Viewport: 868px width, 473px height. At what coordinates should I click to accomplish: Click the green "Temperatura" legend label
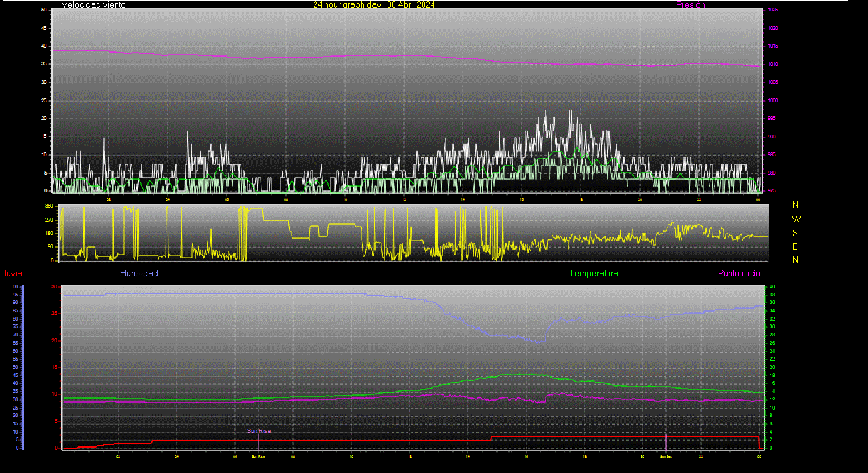click(x=593, y=274)
